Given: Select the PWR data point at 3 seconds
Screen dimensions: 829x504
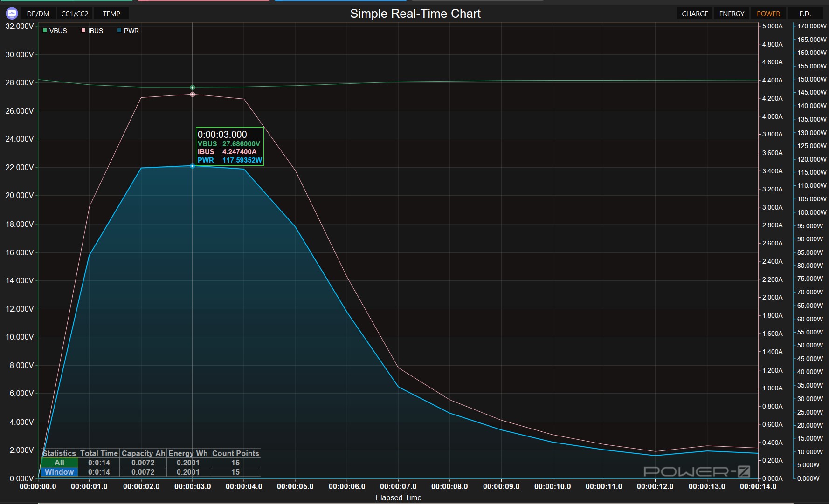Looking at the screenshot, I should tap(193, 166).
